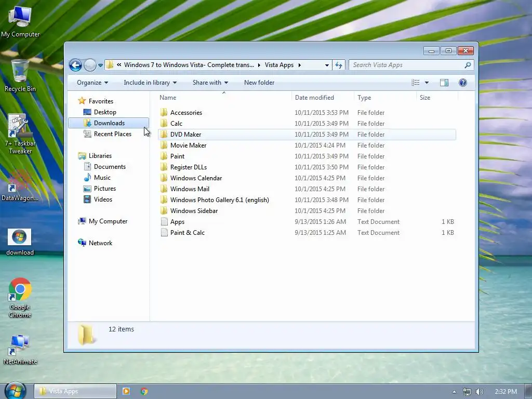Sort by the Name column header
Image resolution: width=532 pixels, height=399 pixels.
coord(224,97)
